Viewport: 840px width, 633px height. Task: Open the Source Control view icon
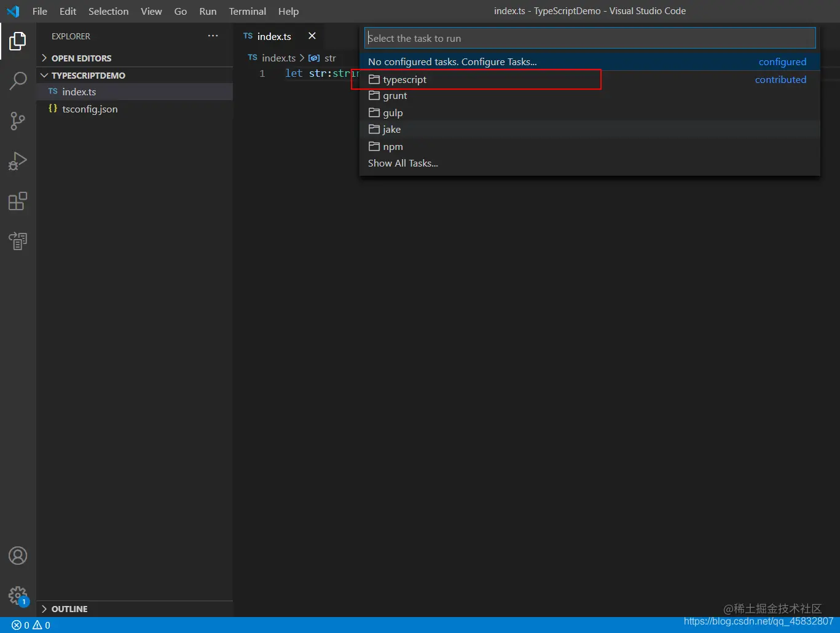tap(18, 121)
